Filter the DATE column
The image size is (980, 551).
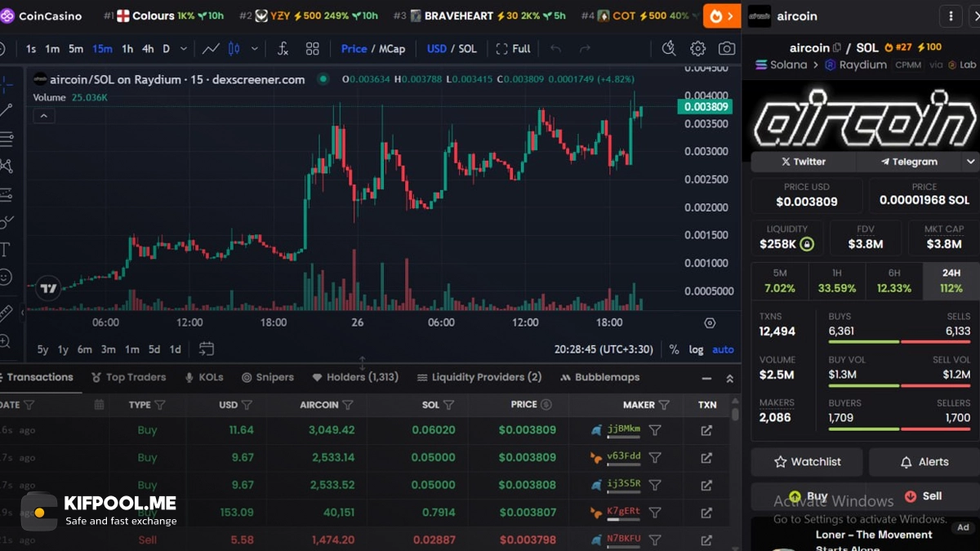[x=29, y=405]
